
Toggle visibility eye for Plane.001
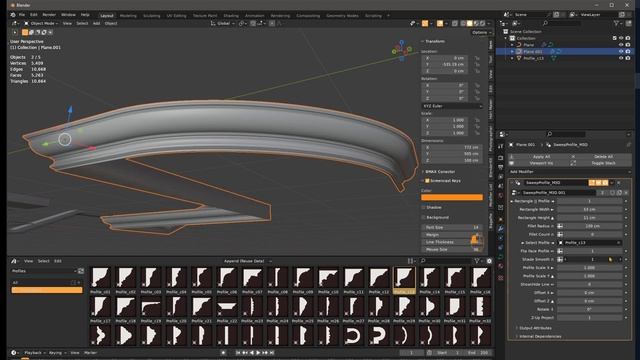pyautogui.click(x=621, y=52)
